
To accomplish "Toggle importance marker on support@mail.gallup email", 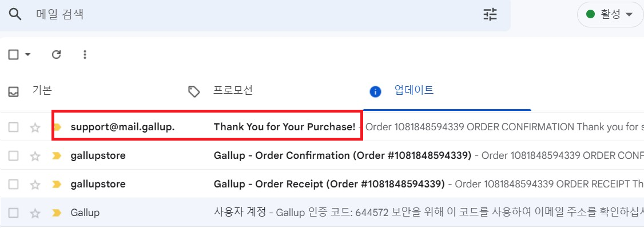I will [x=57, y=127].
